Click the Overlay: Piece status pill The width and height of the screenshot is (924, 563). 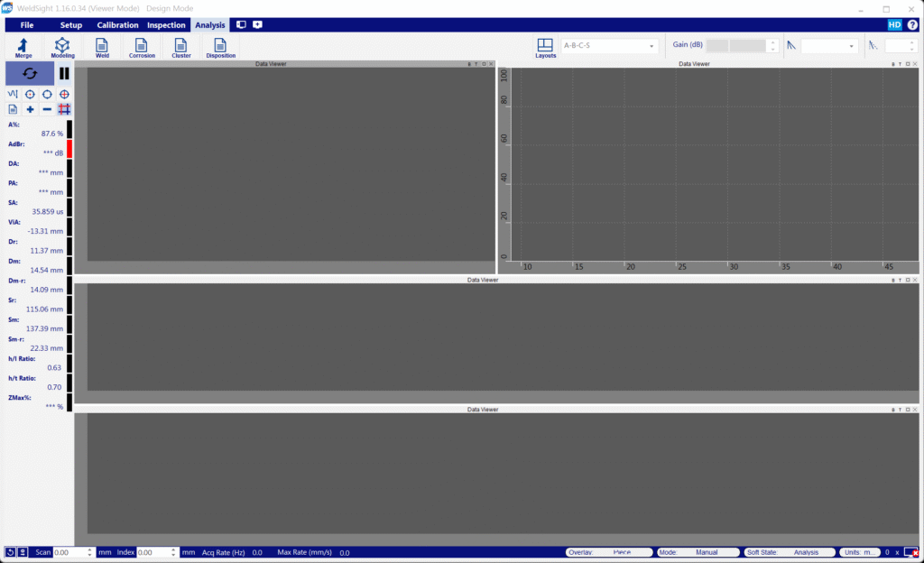tap(609, 552)
